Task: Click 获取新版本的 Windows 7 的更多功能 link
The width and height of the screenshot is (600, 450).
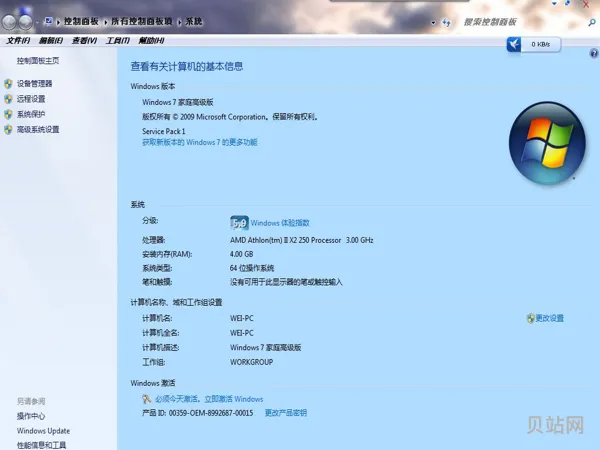Action: [x=200, y=142]
